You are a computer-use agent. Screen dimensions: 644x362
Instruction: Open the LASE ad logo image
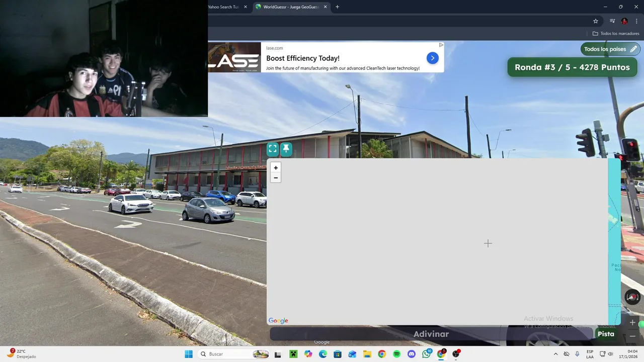234,57
